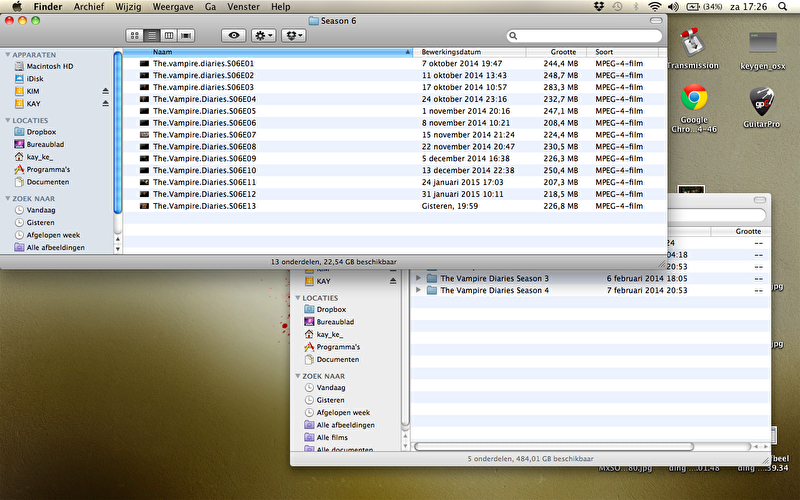Open Transmission app on desktop

click(692, 45)
